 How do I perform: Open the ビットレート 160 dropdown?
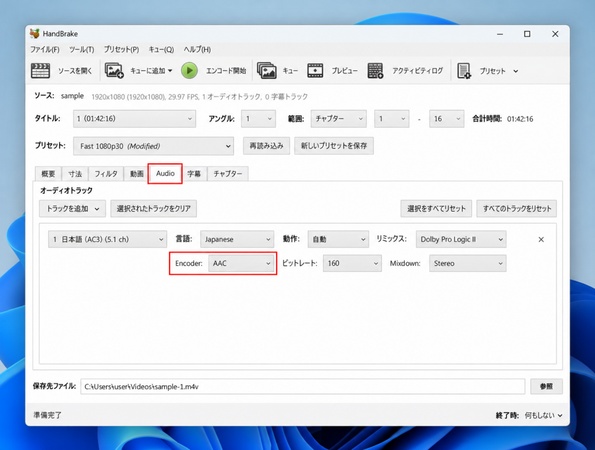[352, 263]
